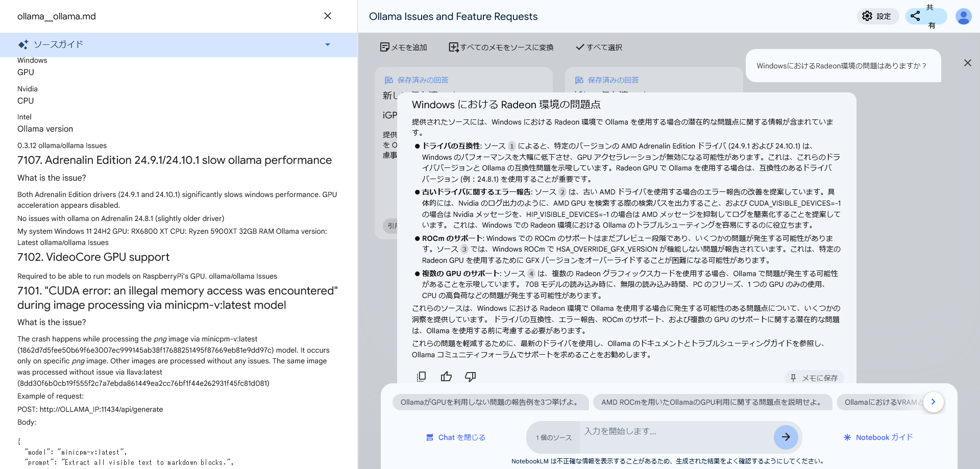Click Chat を閉じる

[456, 437]
